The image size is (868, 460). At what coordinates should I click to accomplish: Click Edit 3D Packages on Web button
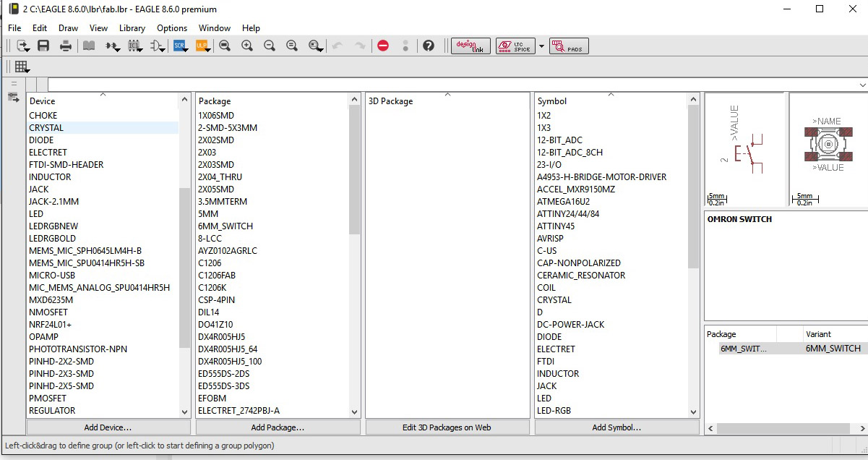pyautogui.click(x=447, y=427)
